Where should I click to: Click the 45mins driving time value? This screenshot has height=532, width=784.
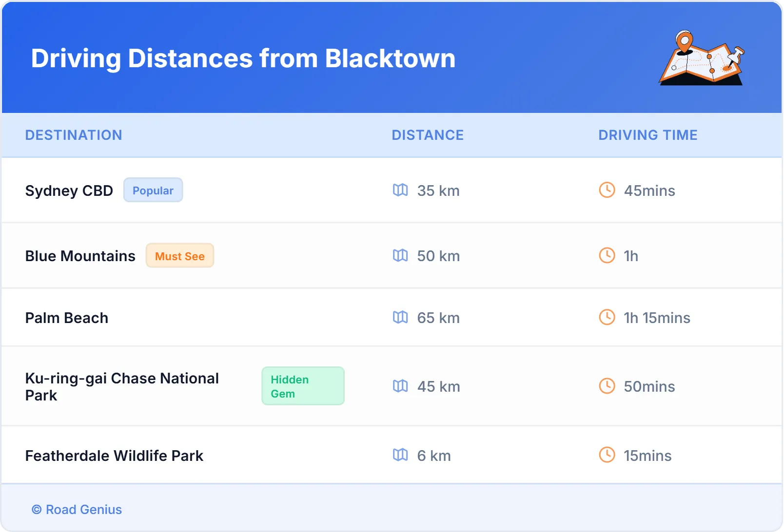click(649, 190)
